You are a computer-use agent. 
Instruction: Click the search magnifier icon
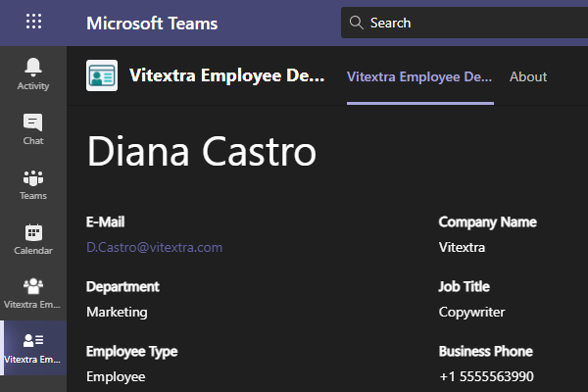356,23
